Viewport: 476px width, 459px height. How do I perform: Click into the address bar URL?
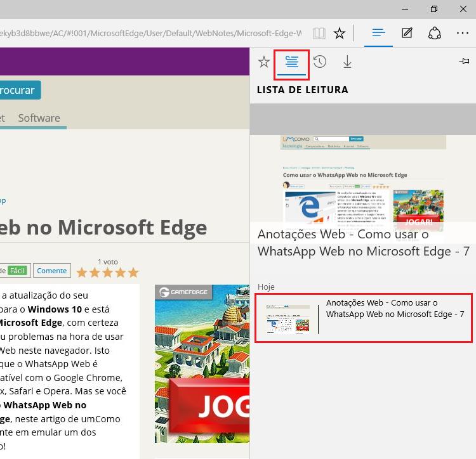[x=152, y=33]
